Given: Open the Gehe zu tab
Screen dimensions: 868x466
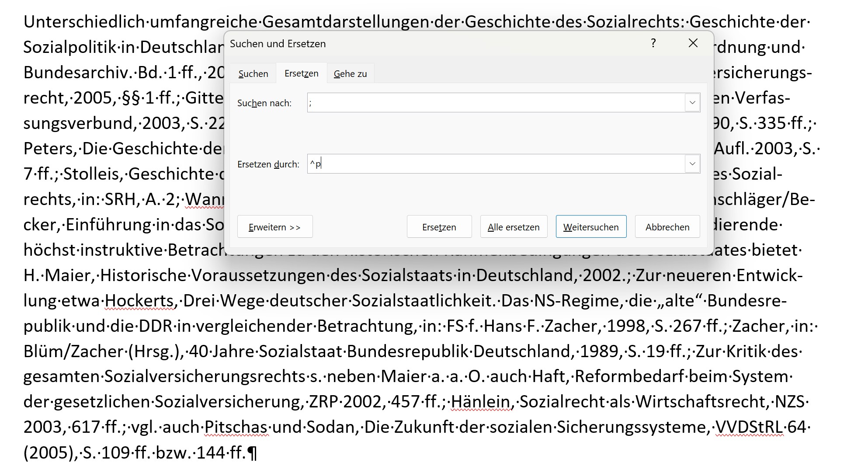Looking at the screenshot, I should coord(350,74).
